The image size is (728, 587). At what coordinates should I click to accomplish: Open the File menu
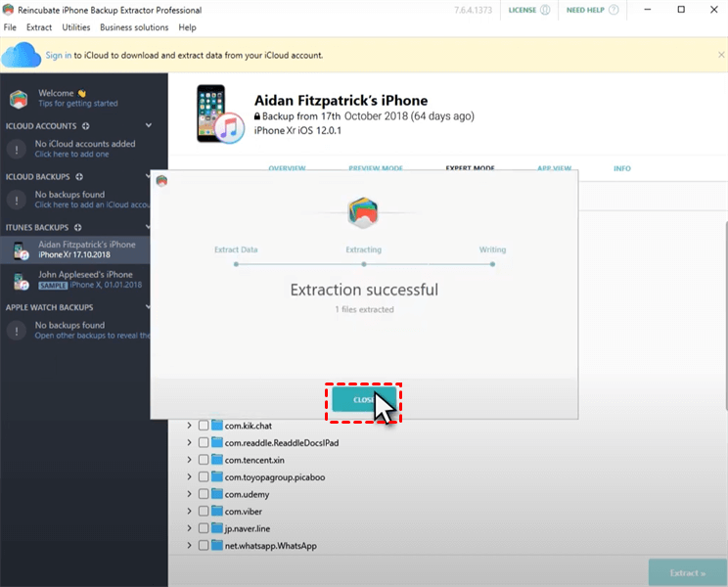[10, 27]
